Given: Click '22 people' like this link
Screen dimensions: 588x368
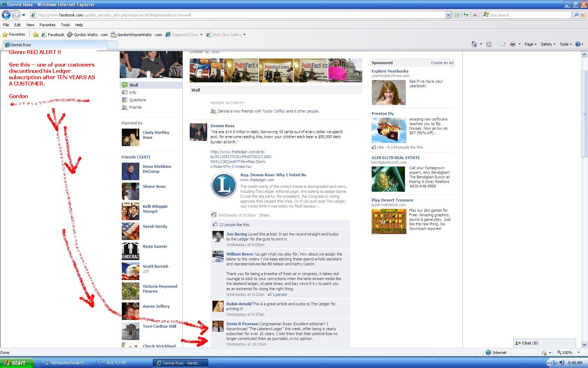Looking at the screenshot, I should point(227,225).
